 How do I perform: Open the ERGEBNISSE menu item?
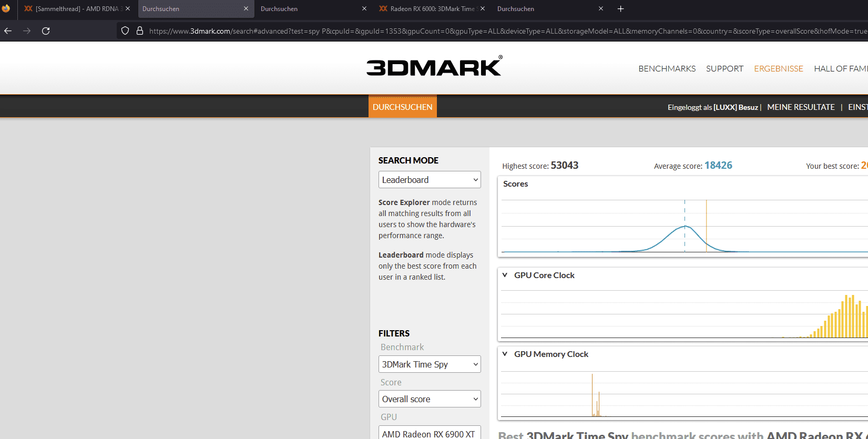(x=778, y=69)
